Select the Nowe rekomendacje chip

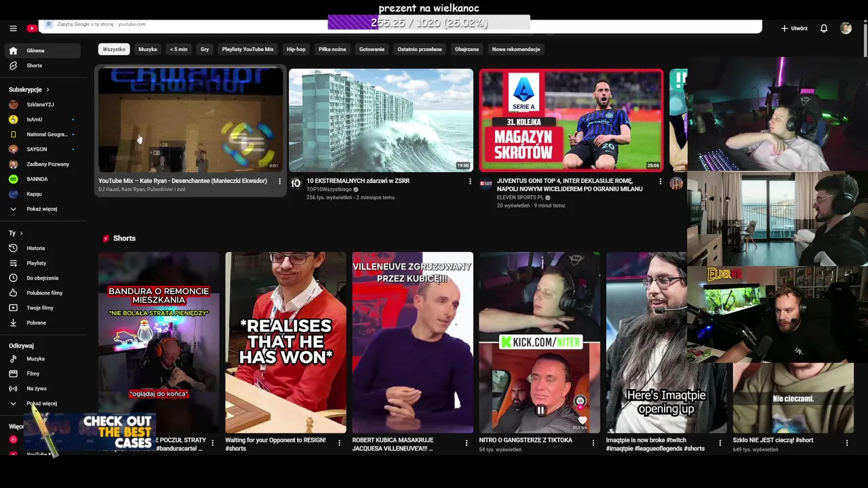(516, 49)
